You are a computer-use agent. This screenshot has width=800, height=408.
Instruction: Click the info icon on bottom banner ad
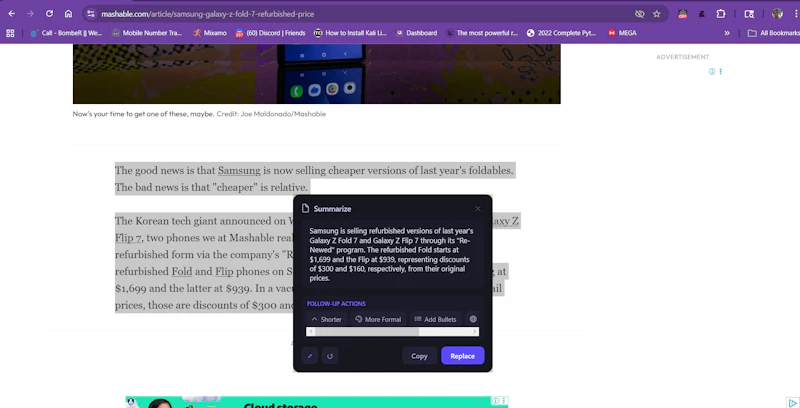coord(495,401)
